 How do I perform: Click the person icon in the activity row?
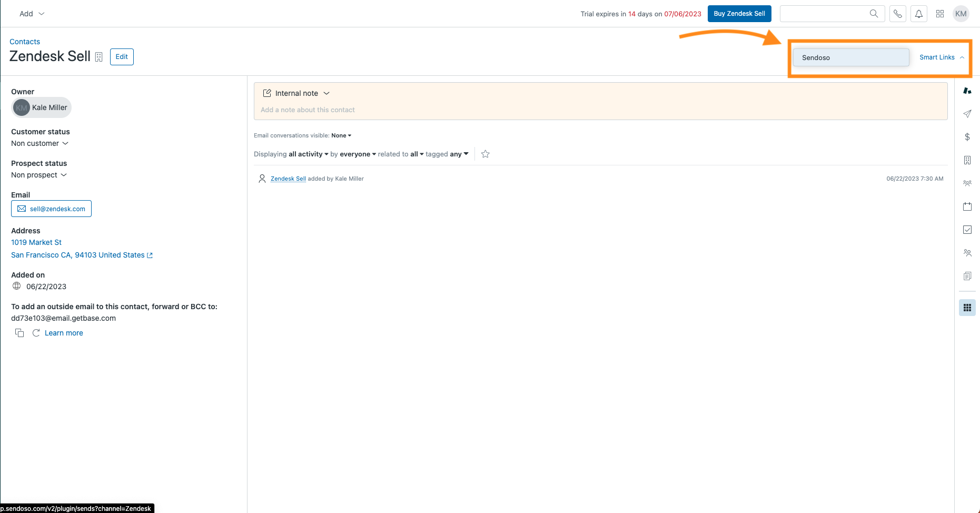(x=262, y=179)
